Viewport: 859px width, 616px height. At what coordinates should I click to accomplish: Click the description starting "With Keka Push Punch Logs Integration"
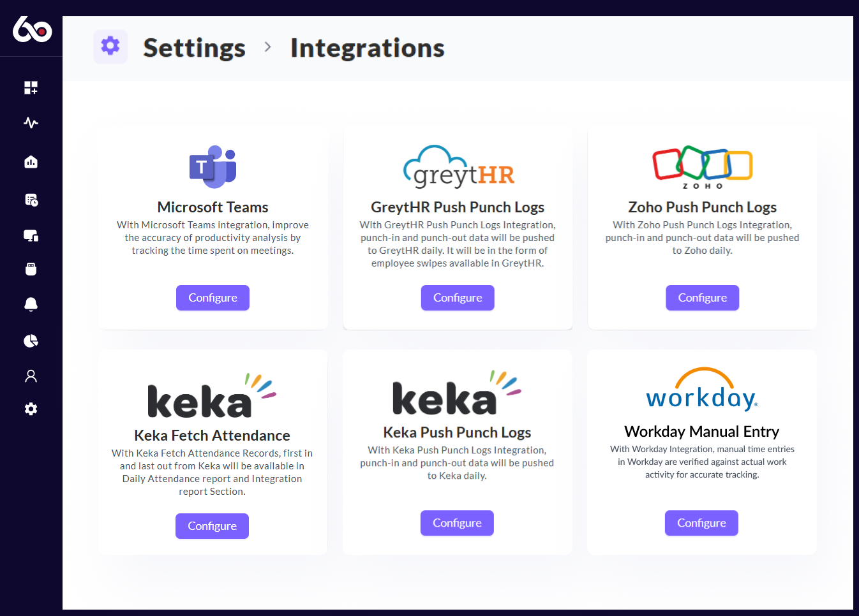[457, 463]
